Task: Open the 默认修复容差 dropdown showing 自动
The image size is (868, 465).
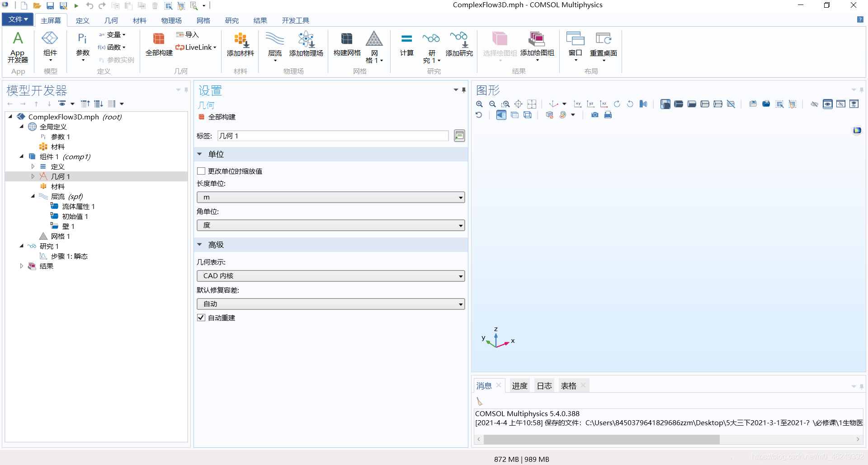Action: (x=330, y=304)
